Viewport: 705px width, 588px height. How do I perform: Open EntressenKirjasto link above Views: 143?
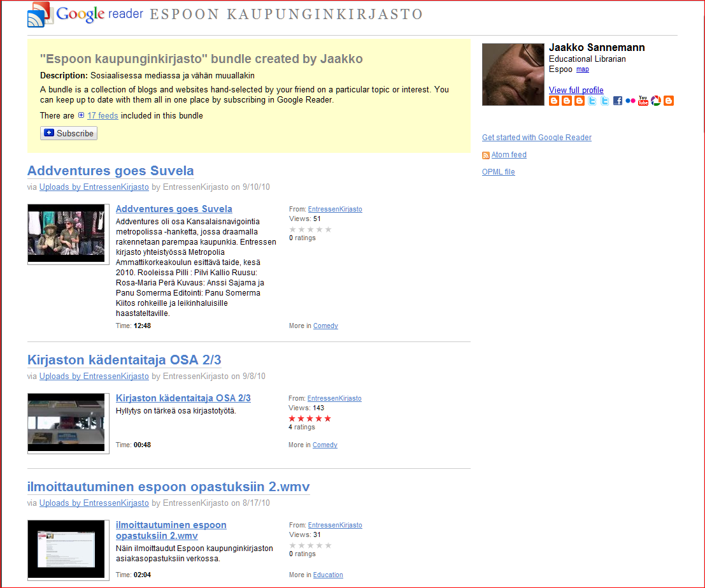[334, 398]
